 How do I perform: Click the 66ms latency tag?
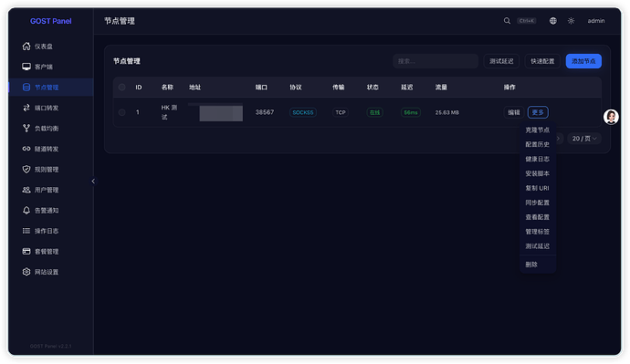[411, 112]
